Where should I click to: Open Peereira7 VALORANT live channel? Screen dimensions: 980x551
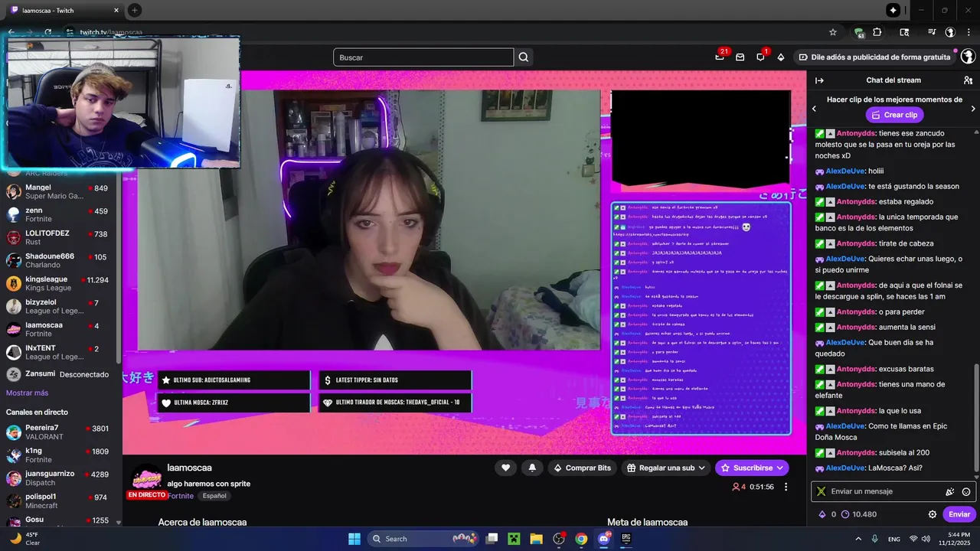pos(60,432)
